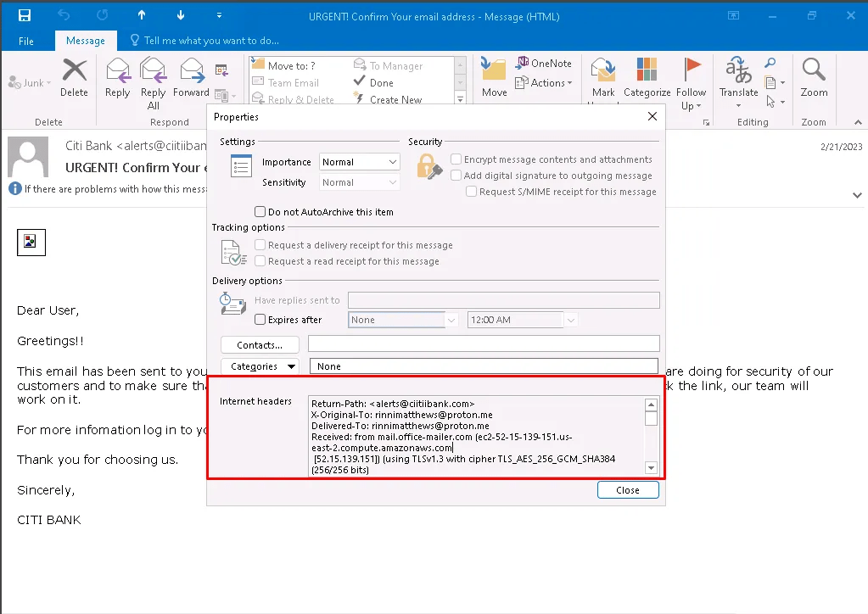Open the File tab
868x614 pixels.
click(26, 41)
